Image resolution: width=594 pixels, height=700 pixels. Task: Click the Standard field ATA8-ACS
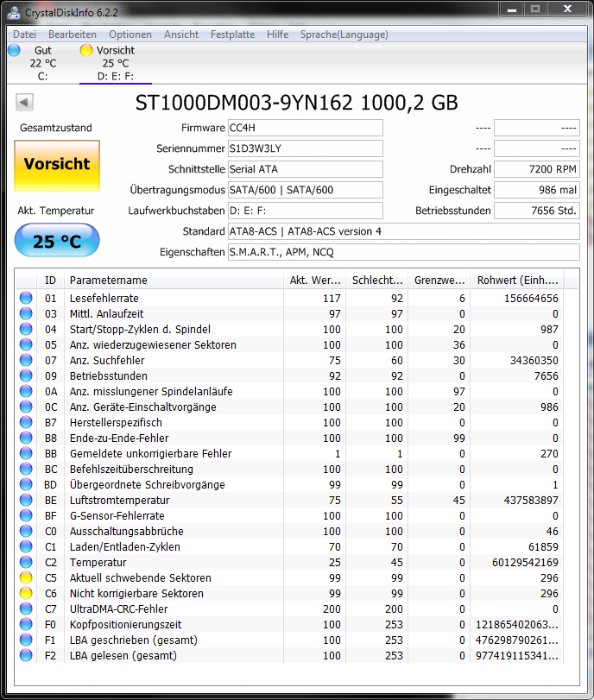point(404,231)
